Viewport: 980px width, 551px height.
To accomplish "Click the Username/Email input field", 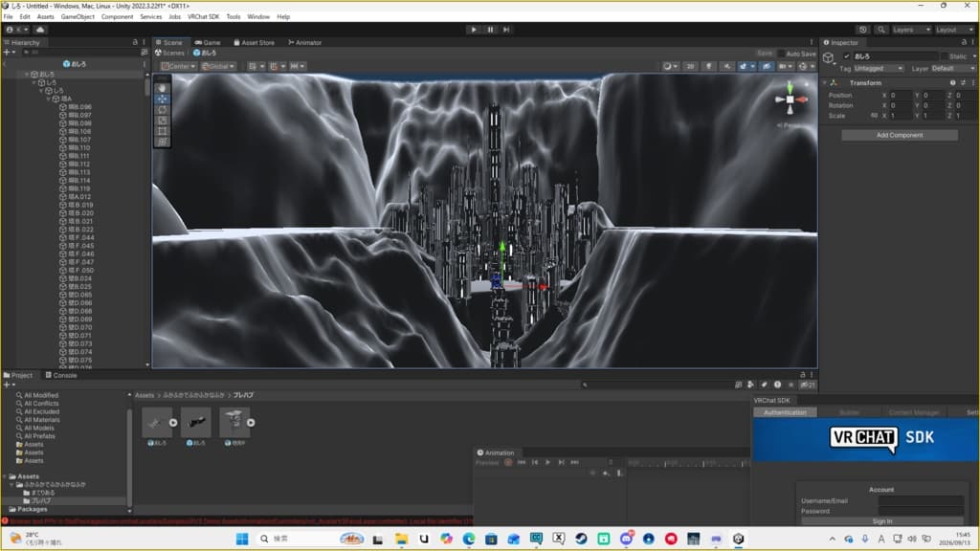I will 921,501.
